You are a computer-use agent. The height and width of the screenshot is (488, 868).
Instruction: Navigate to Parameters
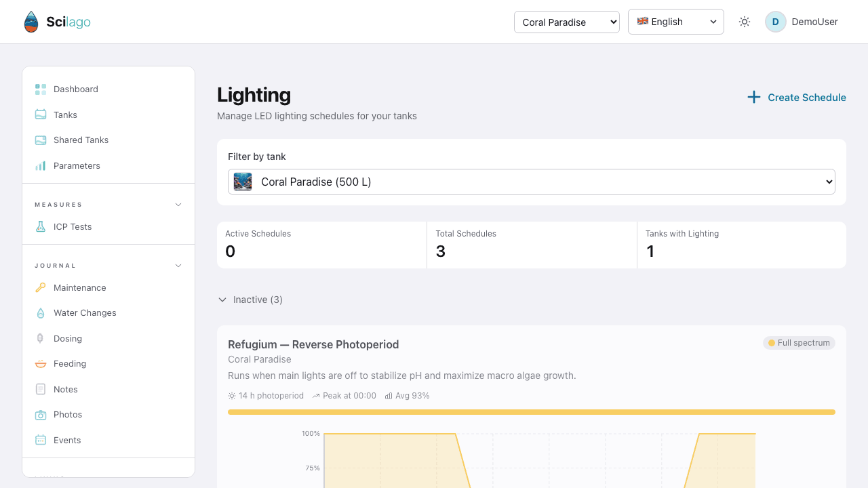(x=108, y=165)
